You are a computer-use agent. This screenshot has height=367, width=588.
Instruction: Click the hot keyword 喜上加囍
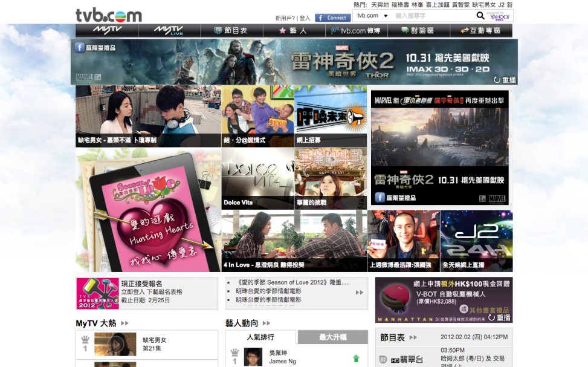[438, 4]
